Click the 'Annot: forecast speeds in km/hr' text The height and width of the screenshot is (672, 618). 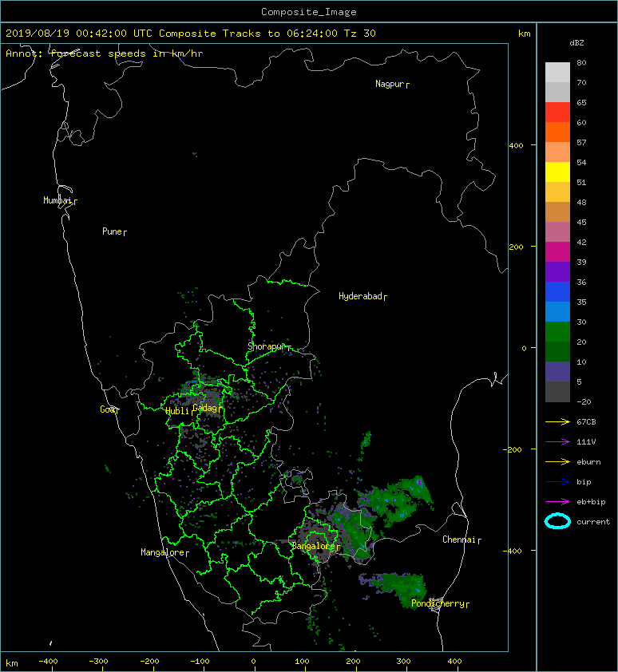[x=105, y=53]
